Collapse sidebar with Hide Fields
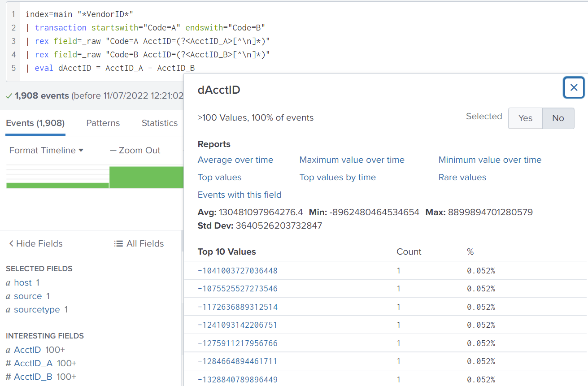The height and width of the screenshot is (386, 588). click(36, 244)
